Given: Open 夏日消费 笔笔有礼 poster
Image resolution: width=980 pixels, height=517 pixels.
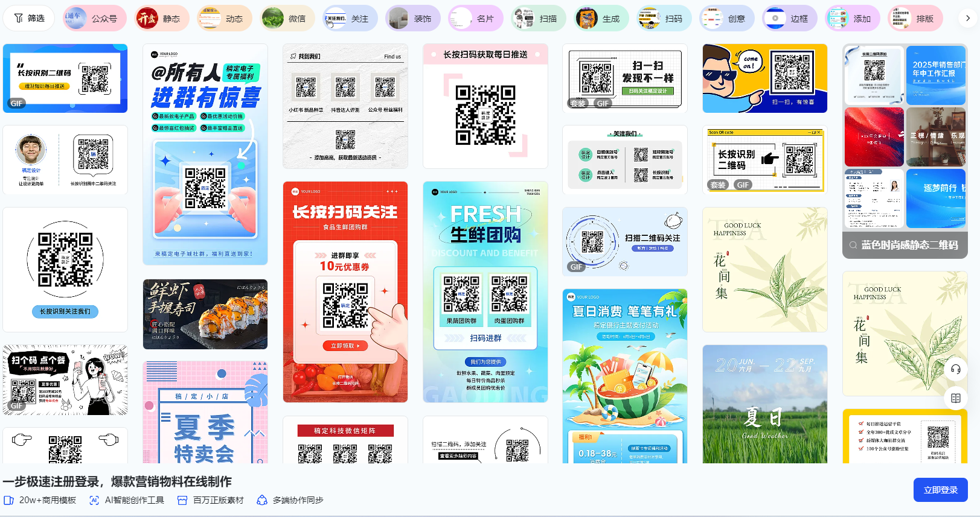Looking at the screenshot, I should (x=625, y=376).
